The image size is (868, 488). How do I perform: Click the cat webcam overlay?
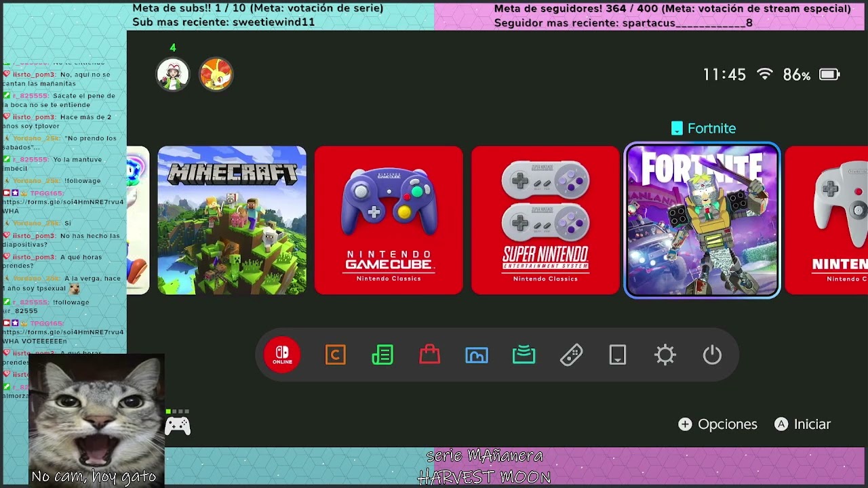(96, 420)
